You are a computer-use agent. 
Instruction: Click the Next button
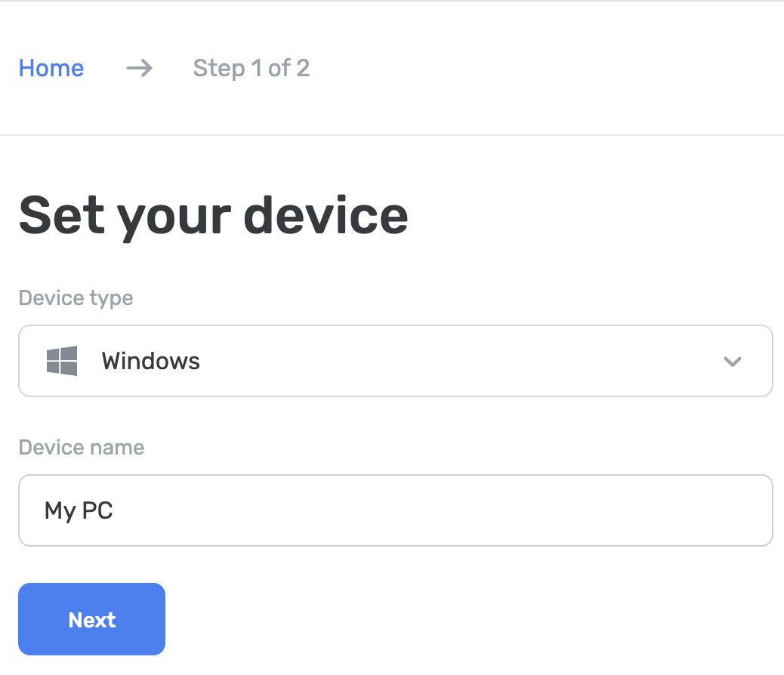point(91,619)
